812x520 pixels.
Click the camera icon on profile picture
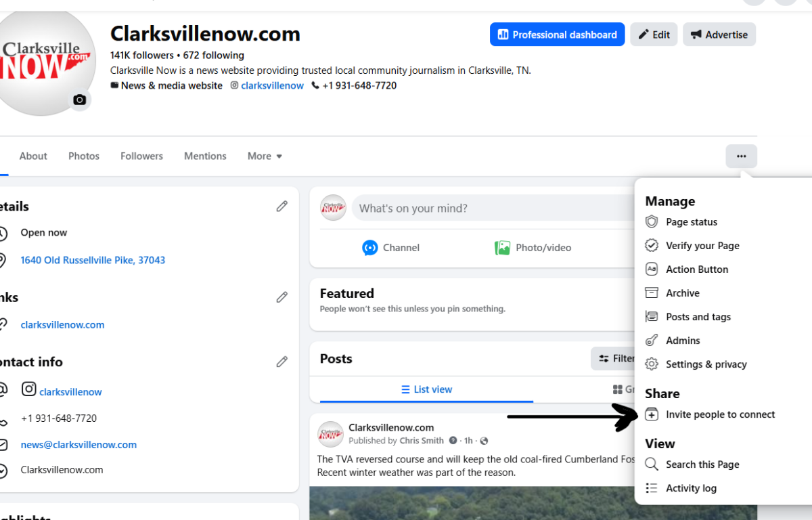[80, 100]
